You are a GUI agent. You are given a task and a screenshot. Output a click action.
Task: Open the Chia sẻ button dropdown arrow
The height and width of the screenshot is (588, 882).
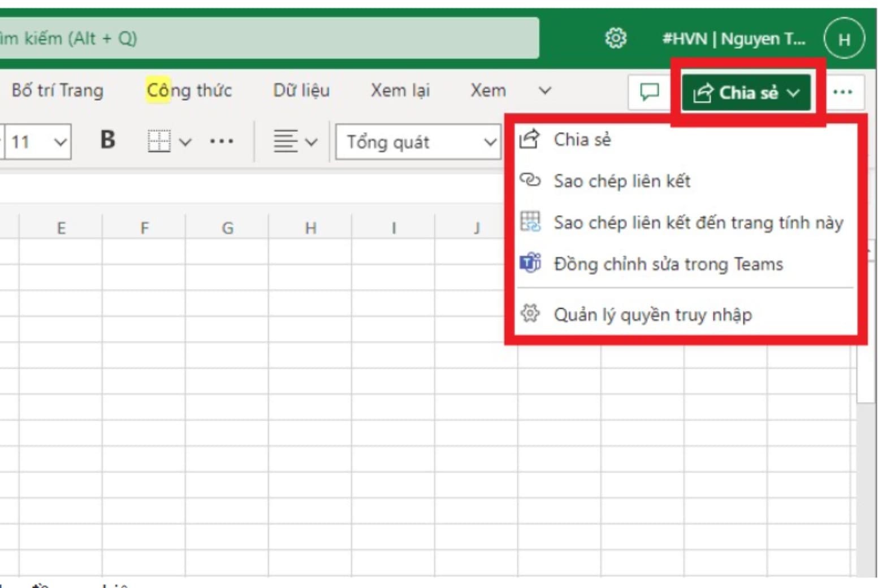(x=794, y=93)
